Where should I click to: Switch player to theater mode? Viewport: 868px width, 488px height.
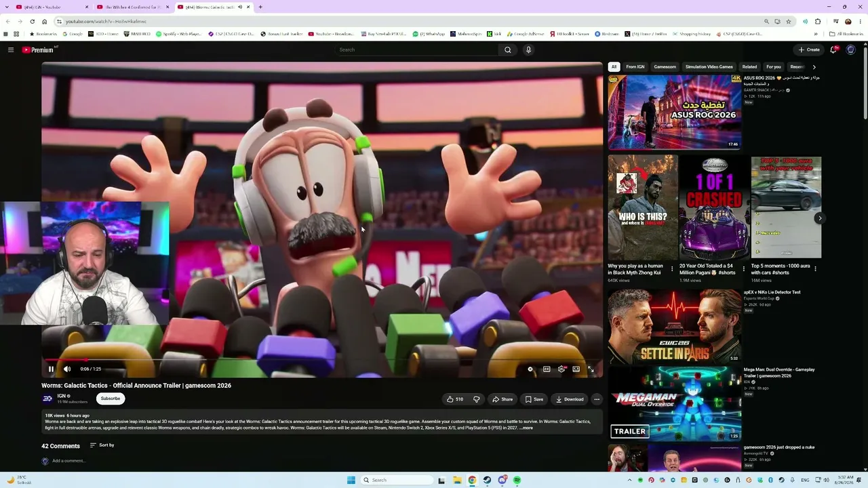coord(576,369)
